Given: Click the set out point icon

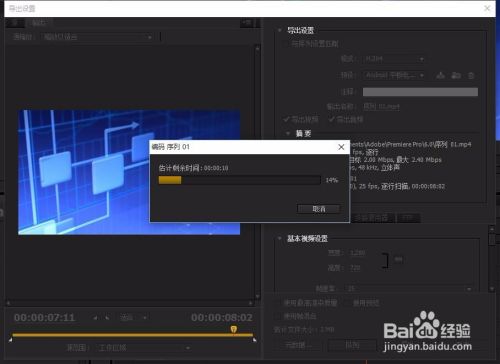Looking at the screenshot, I should pyautogui.click(x=107, y=318).
